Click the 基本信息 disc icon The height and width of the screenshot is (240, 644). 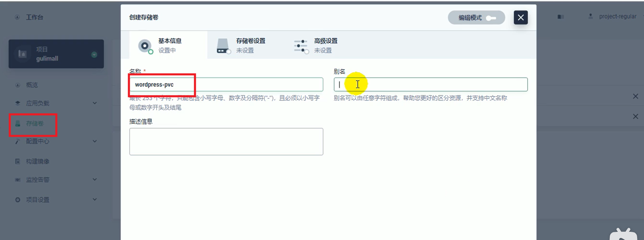[145, 46]
